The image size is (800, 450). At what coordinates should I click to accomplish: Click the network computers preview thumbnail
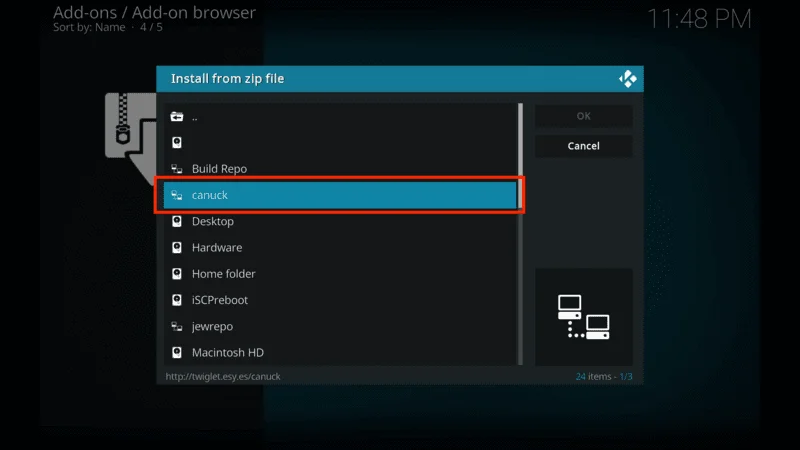point(583,317)
